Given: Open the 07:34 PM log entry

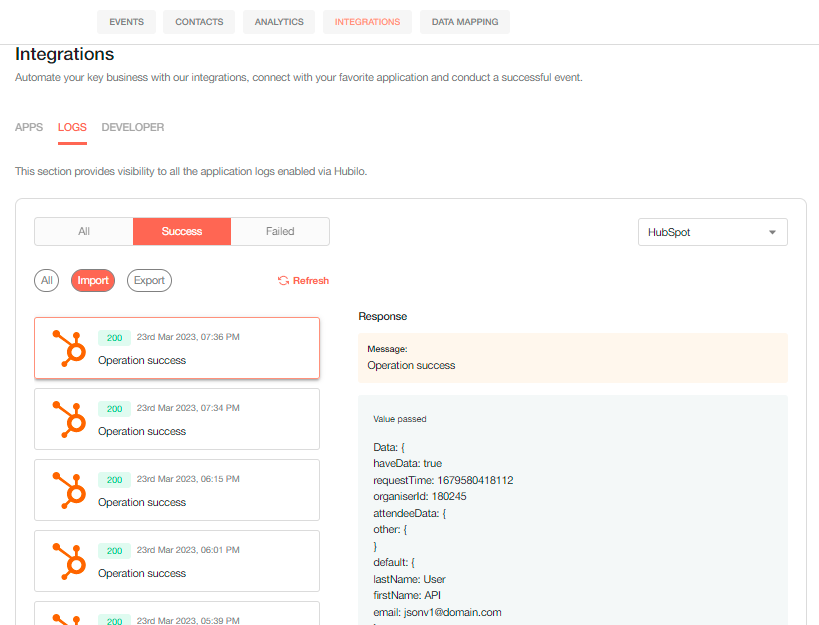Looking at the screenshot, I should pos(177,419).
